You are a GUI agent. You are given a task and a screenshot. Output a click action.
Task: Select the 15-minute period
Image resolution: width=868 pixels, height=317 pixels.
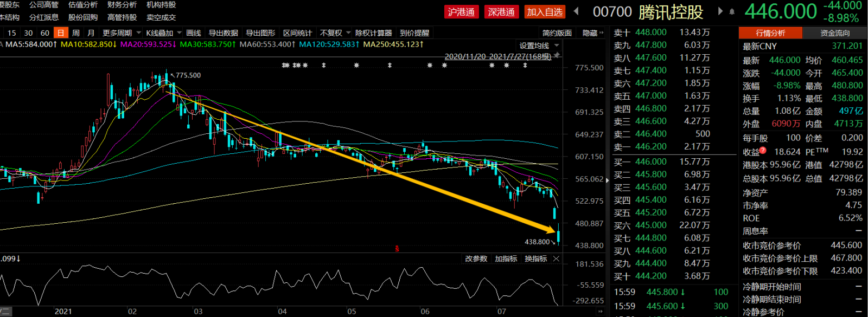(12, 33)
